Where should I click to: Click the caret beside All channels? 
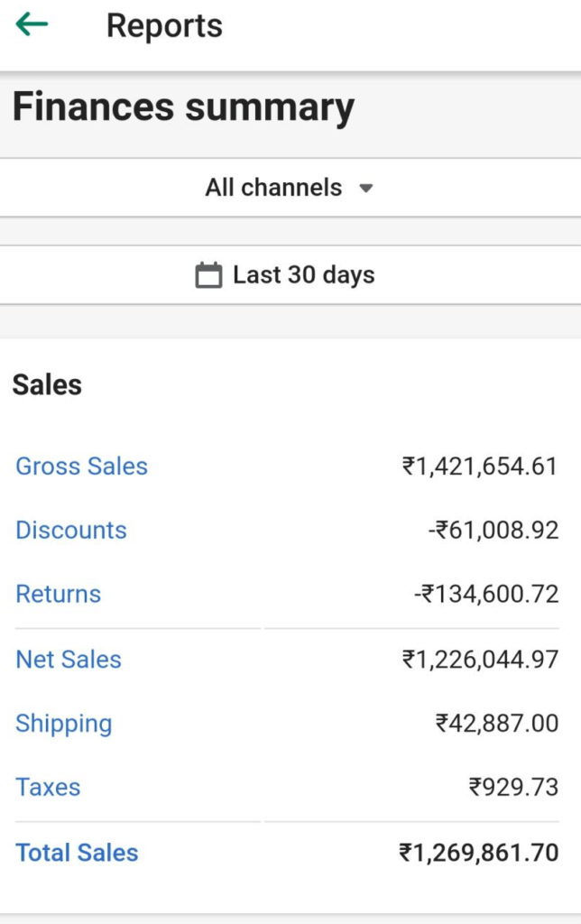pos(365,189)
